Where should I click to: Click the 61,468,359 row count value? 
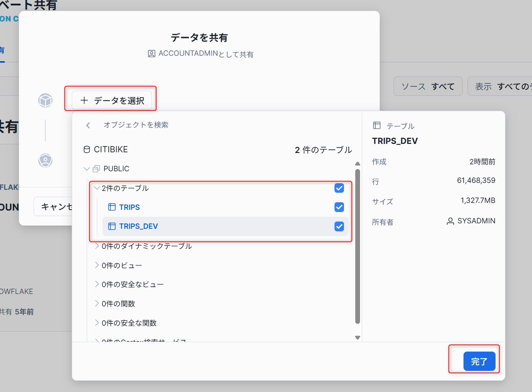click(476, 180)
